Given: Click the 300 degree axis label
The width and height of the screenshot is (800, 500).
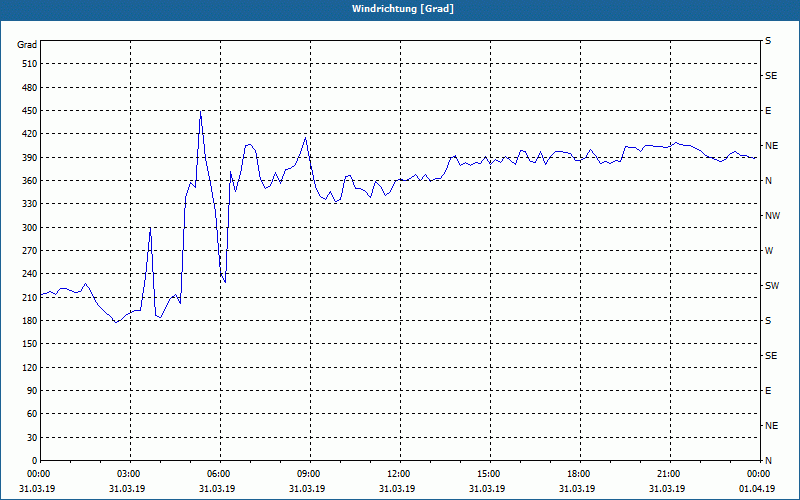Looking at the screenshot, I should coord(30,228).
